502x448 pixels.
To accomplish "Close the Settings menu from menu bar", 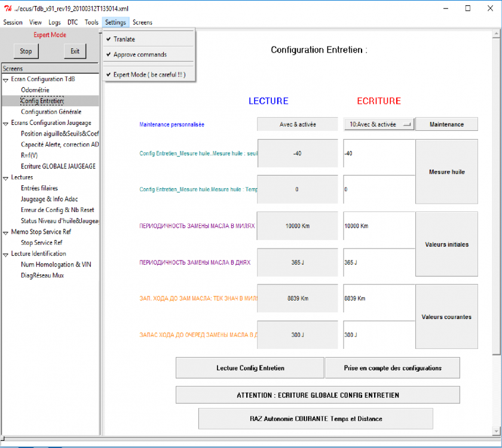I will point(115,23).
